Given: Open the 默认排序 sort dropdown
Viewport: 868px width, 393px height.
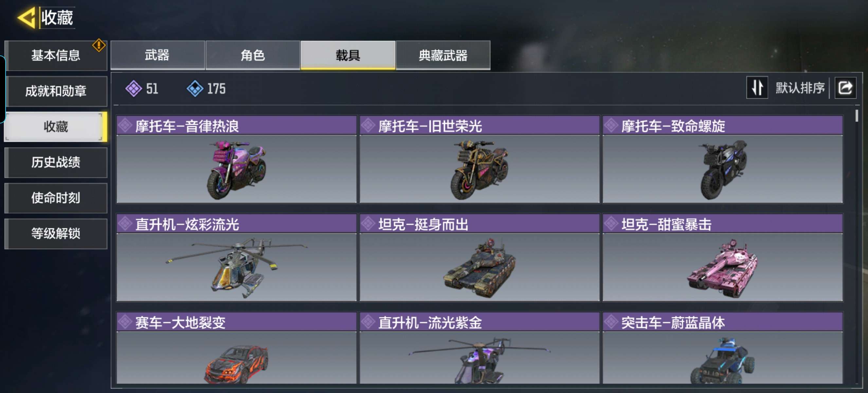Looking at the screenshot, I should pyautogui.click(x=800, y=88).
